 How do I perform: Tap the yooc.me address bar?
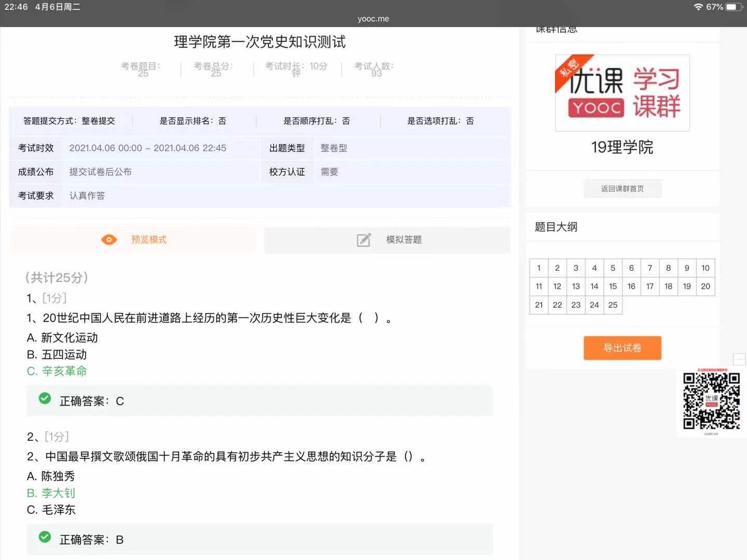click(x=373, y=19)
